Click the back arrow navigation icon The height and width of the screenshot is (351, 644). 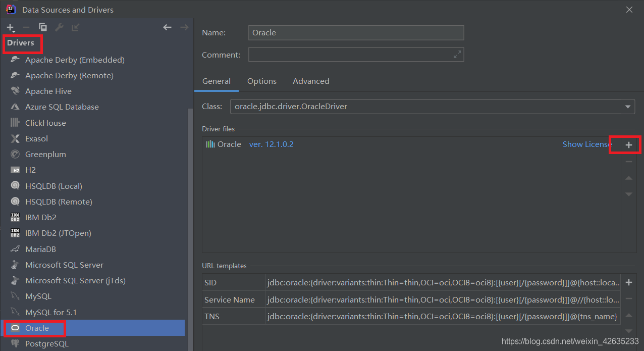[x=167, y=27]
